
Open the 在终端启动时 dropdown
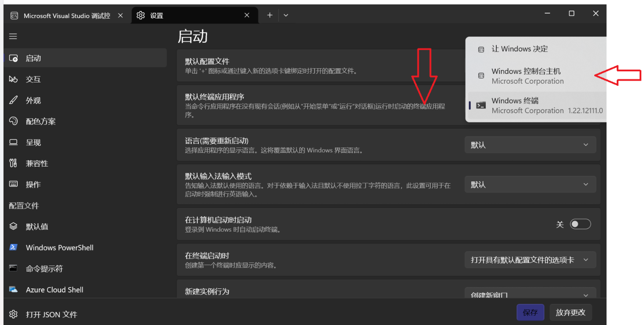pyautogui.click(x=530, y=260)
